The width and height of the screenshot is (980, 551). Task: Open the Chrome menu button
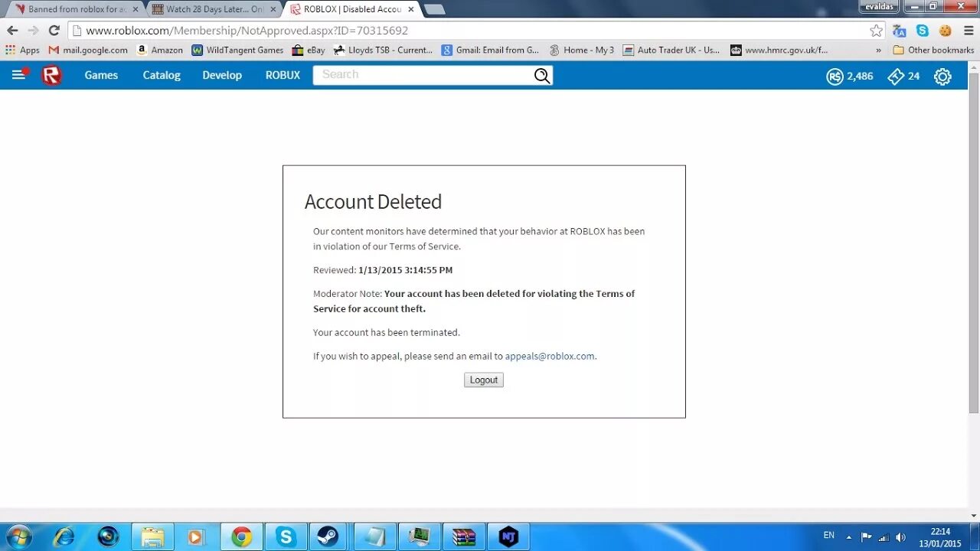coord(969,31)
